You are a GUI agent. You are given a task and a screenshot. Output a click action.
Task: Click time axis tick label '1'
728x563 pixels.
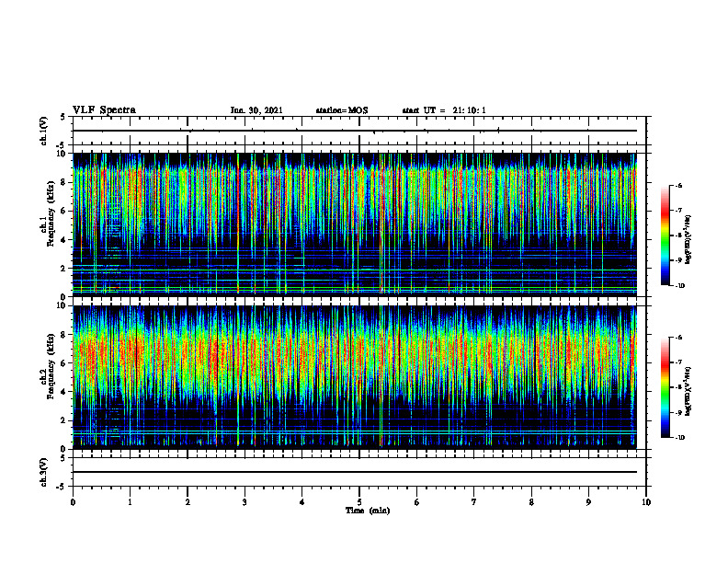(x=130, y=502)
